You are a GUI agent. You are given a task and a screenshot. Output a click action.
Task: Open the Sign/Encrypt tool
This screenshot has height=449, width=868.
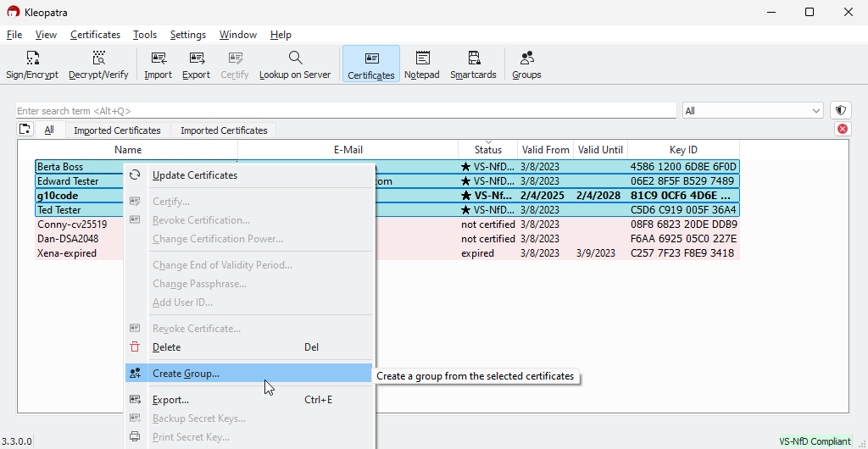tap(32, 64)
